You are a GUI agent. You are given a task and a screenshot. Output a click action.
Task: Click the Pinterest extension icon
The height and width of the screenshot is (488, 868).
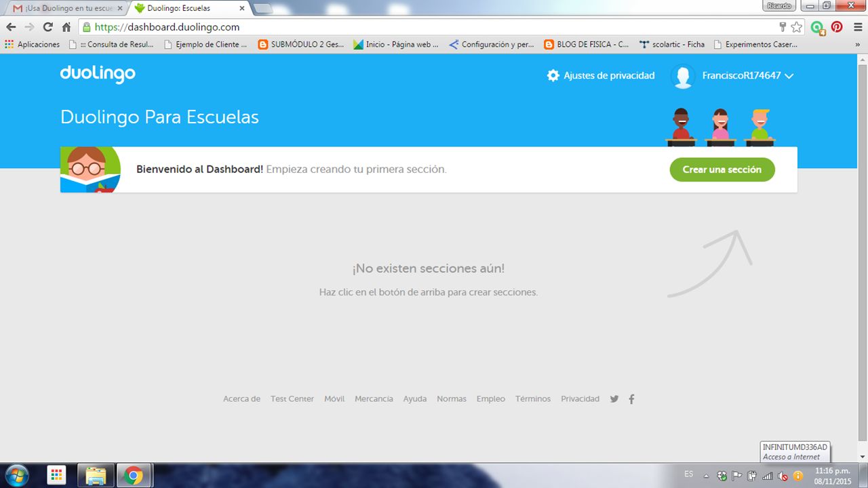pos(837,27)
